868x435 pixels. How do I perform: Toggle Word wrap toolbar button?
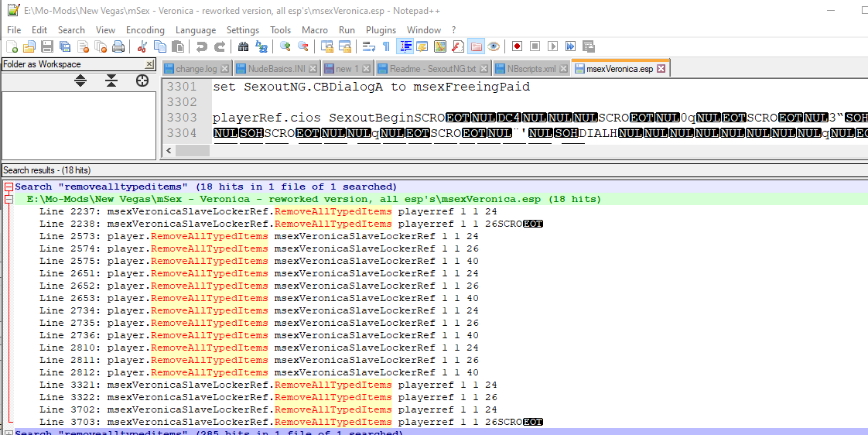(369, 46)
